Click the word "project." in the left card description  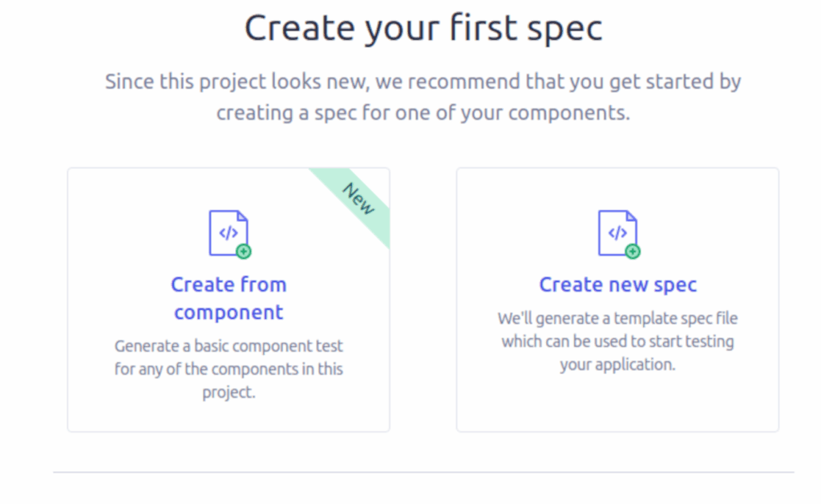(x=229, y=393)
